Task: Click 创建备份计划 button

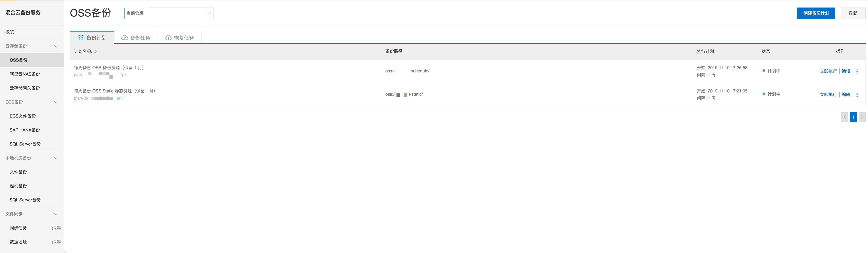Action: point(816,13)
